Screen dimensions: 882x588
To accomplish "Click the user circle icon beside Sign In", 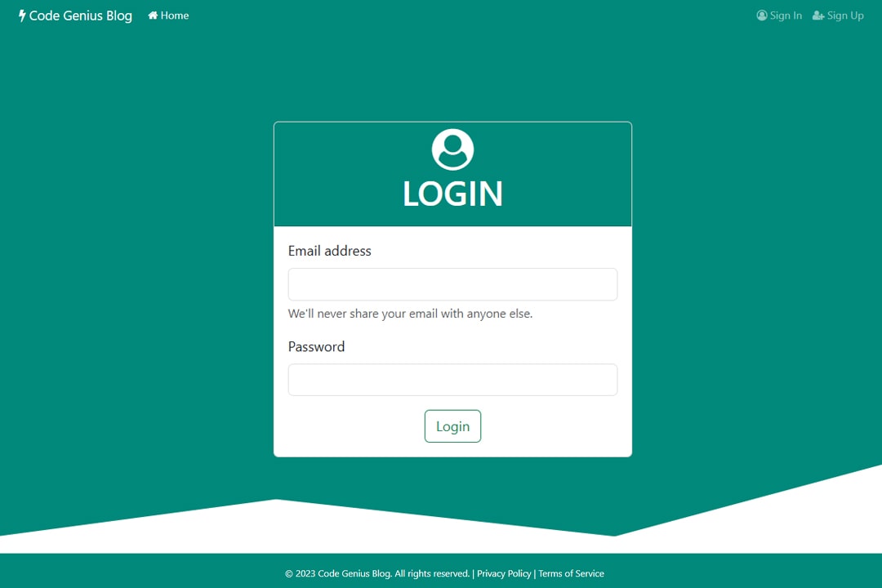I will [x=762, y=16].
